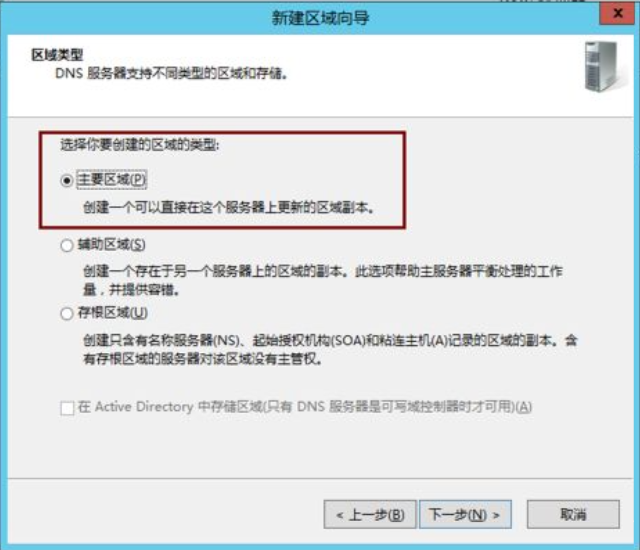The width and height of the screenshot is (640, 550).
Task: Choose the 辅助区域(S) radio button circle
Action: pyautogui.click(x=67, y=245)
